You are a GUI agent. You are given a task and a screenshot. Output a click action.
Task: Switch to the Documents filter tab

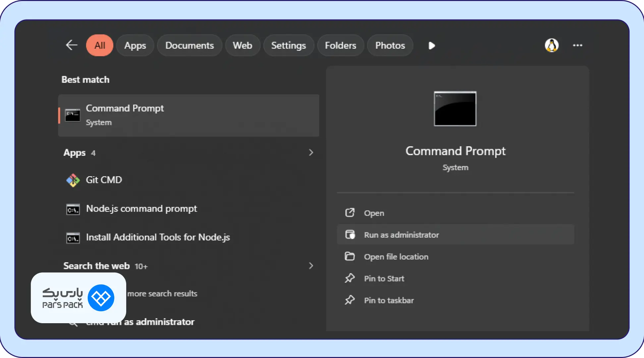(189, 45)
